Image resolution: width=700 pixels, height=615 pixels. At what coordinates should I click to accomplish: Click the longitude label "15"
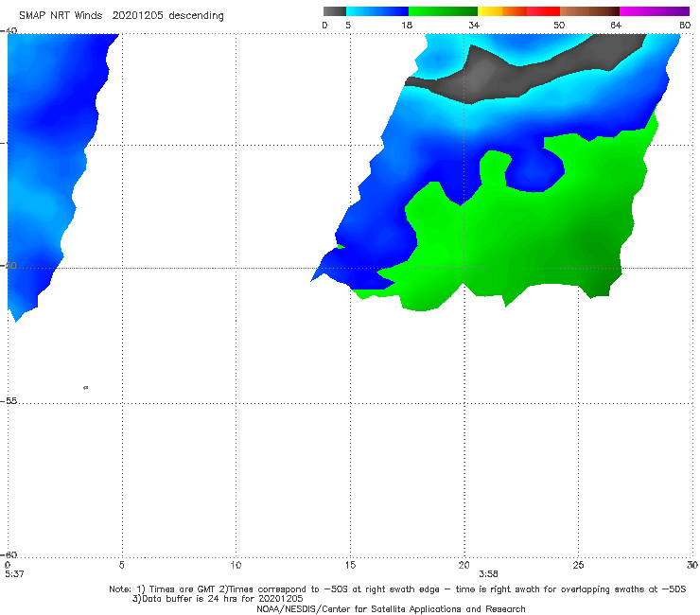point(350,565)
